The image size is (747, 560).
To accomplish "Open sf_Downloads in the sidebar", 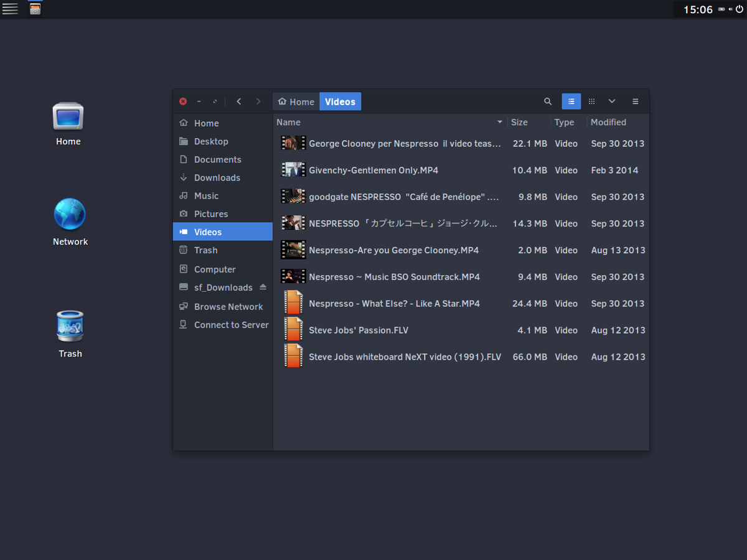I will pyautogui.click(x=223, y=287).
